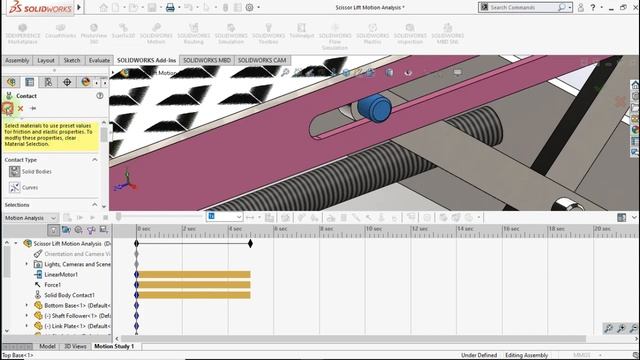This screenshot has width=640, height=360.
Task: Click the end-time key at 5 seconds
Action: coord(250,243)
